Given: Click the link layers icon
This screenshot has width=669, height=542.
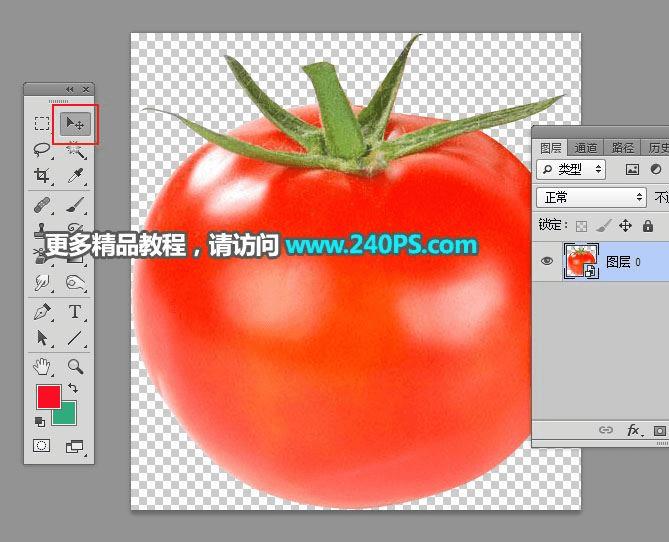Looking at the screenshot, I should (x=606, y=430).
